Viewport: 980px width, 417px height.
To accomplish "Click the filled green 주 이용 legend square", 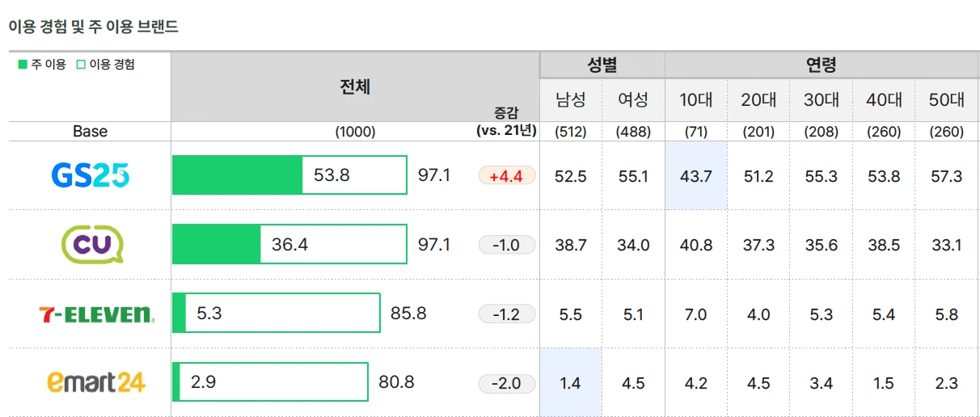I will 23,65.
